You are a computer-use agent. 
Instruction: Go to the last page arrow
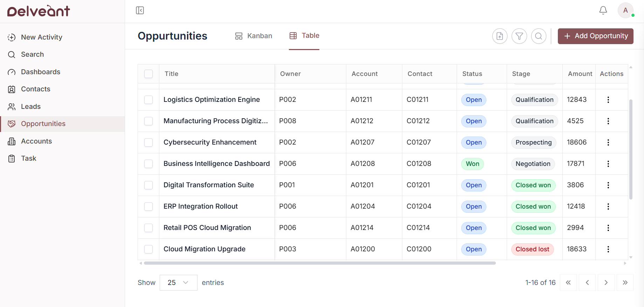pyautogui.click(x=625, y=282)
